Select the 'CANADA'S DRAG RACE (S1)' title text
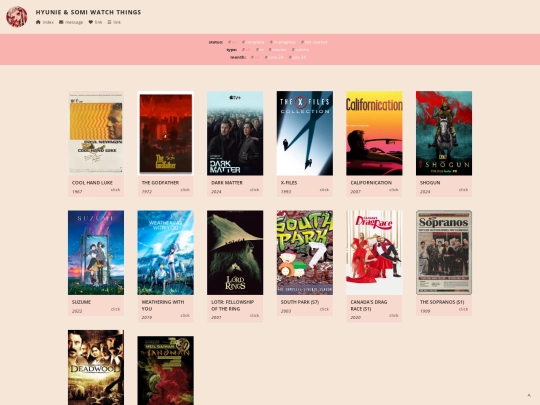This screenshot has width=540, height=405. 369,305
